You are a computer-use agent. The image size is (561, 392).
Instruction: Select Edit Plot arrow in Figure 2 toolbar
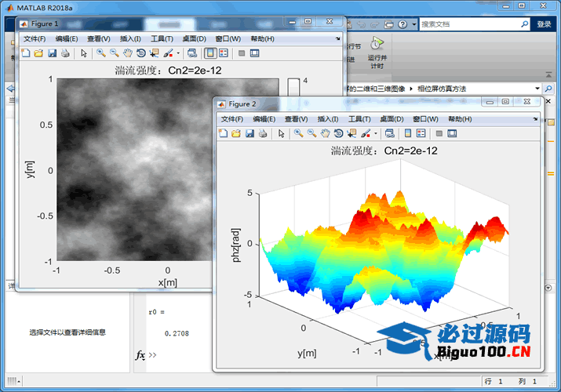[281, 133]
